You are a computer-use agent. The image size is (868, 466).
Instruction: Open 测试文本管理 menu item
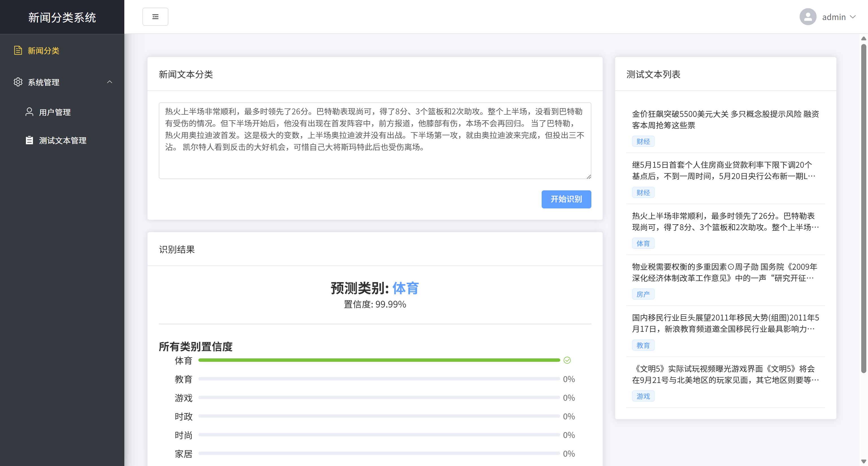63,140
